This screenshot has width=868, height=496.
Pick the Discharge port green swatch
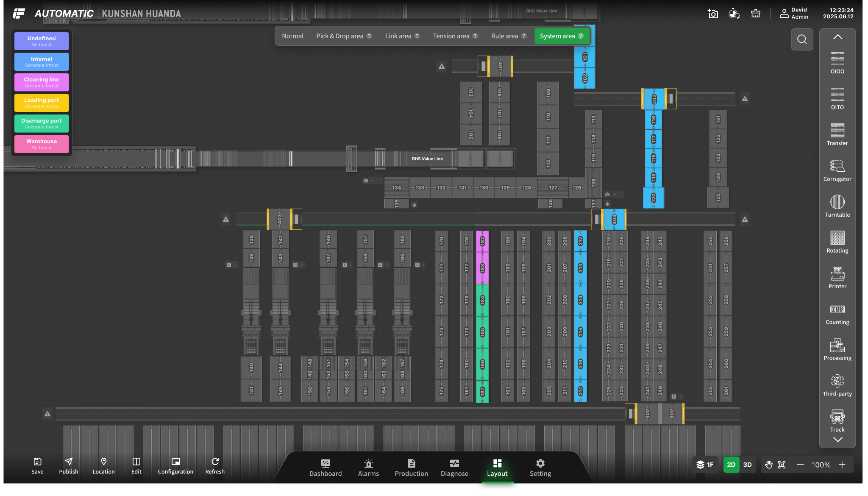42,123
